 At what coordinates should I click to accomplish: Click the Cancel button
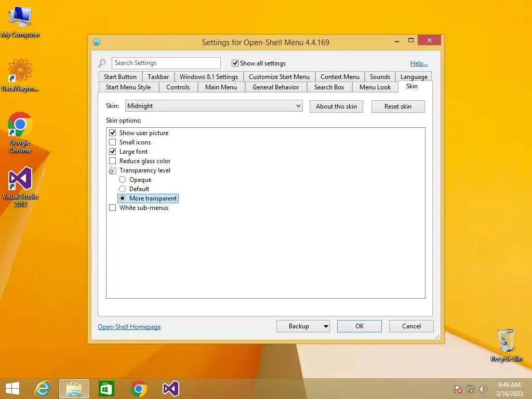click(x=411, y=326)
